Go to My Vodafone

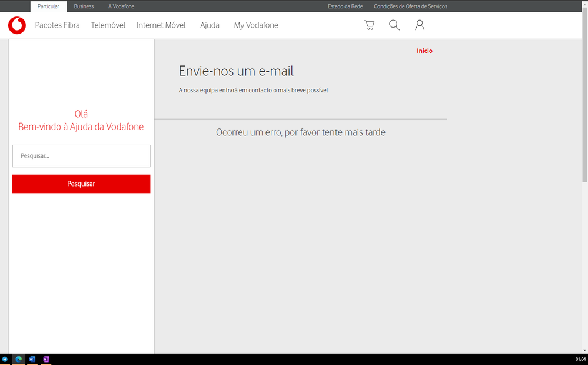pyautogui.click(x=256, y=25)
